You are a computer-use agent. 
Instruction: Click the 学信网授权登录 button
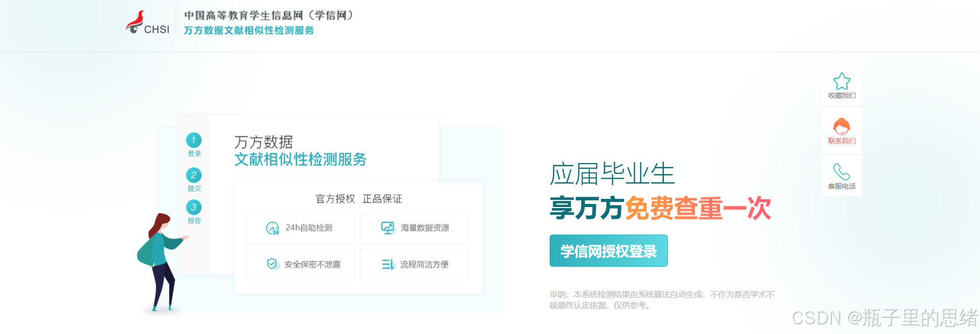(x=608, y=251)
